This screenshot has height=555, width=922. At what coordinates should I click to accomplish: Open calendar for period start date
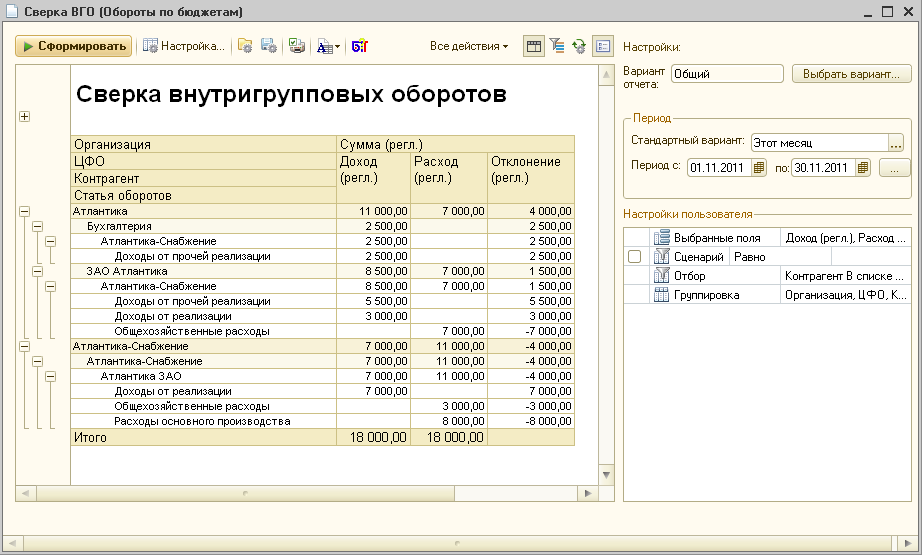coord(759,167)
